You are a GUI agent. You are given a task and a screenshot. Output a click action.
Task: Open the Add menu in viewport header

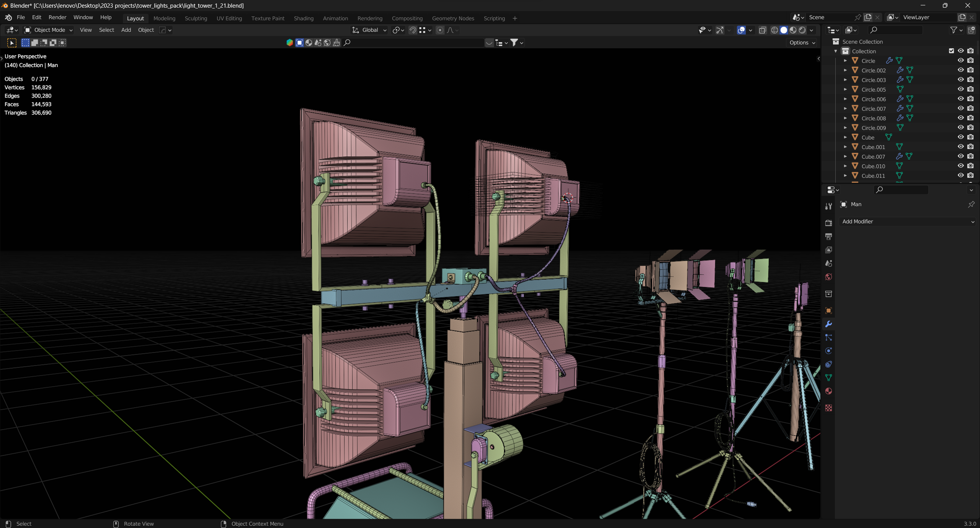[126, 30]
